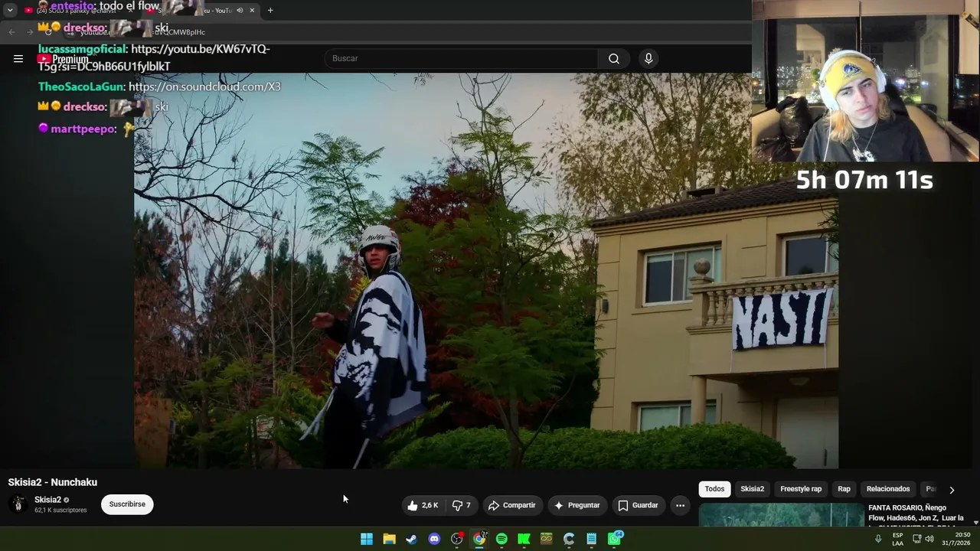Open File Explorer from the taskbar

coord(389,539)
